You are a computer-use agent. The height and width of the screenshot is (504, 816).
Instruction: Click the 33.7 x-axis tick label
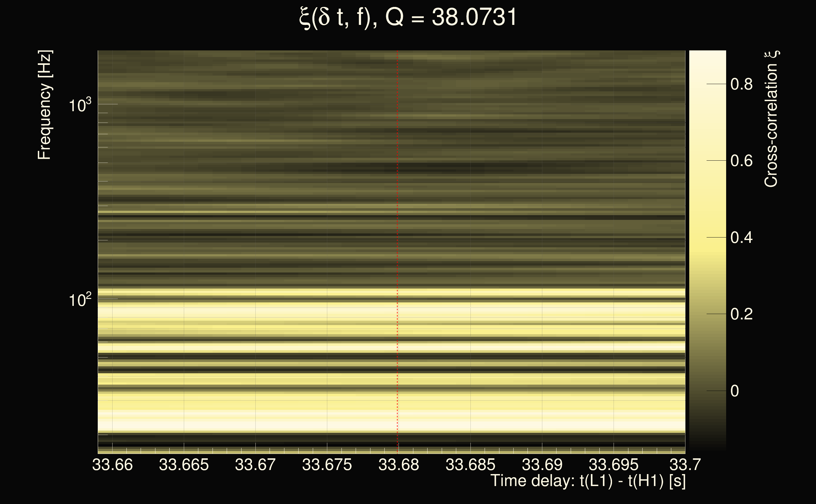pos(685,465)
